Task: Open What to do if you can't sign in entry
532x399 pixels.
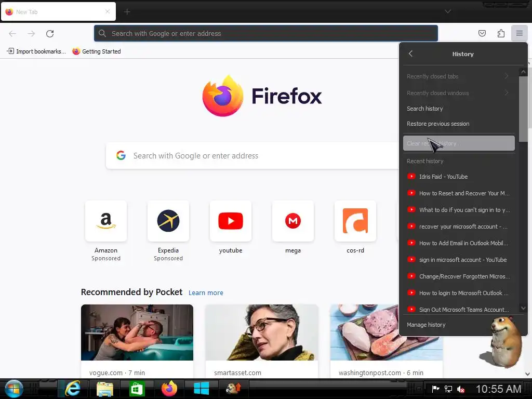Action: point(459,210)
